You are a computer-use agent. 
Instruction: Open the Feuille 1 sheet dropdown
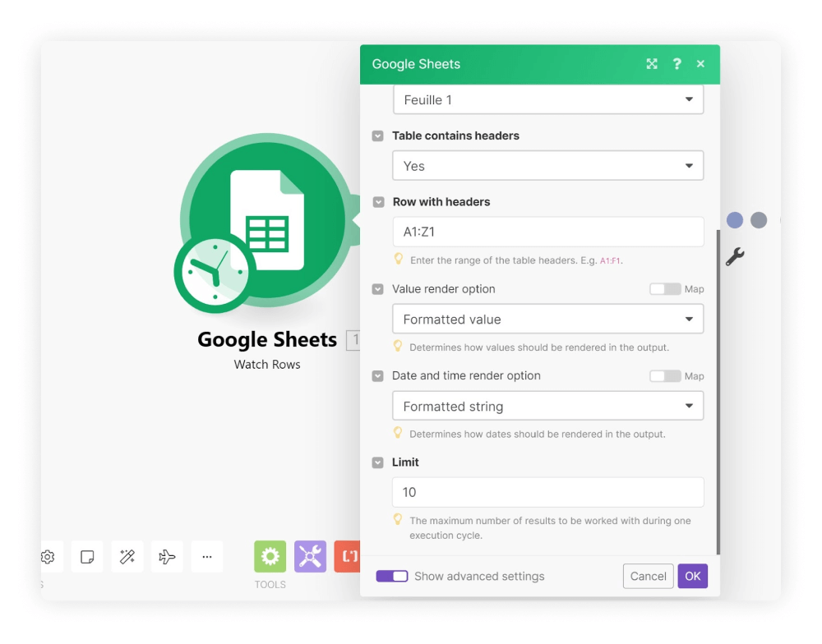pos(547,99)
